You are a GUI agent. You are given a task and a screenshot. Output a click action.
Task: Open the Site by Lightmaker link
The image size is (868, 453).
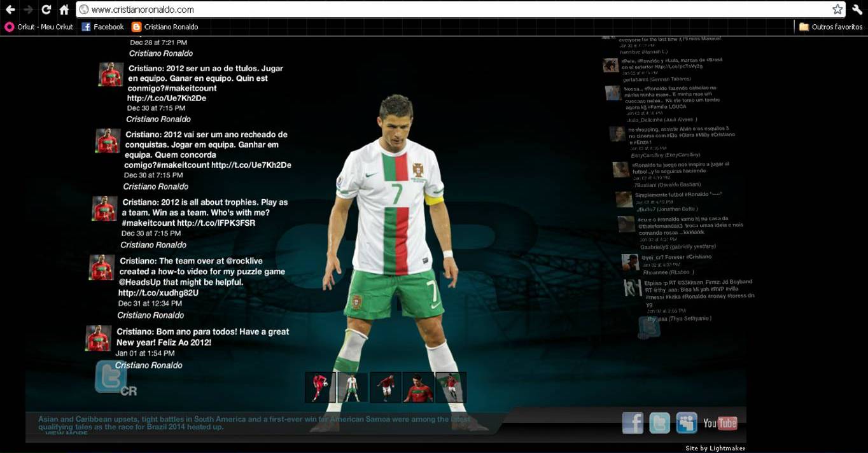coord(717,447)
